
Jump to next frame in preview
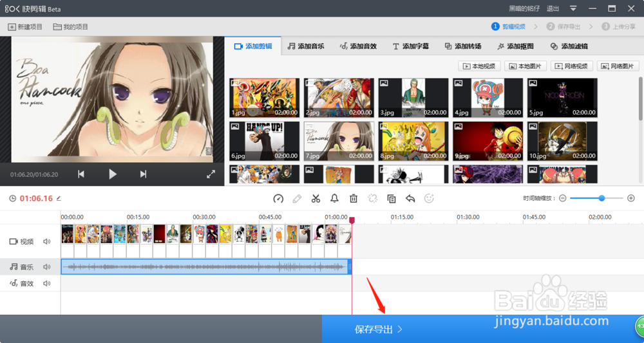(143, 174)
